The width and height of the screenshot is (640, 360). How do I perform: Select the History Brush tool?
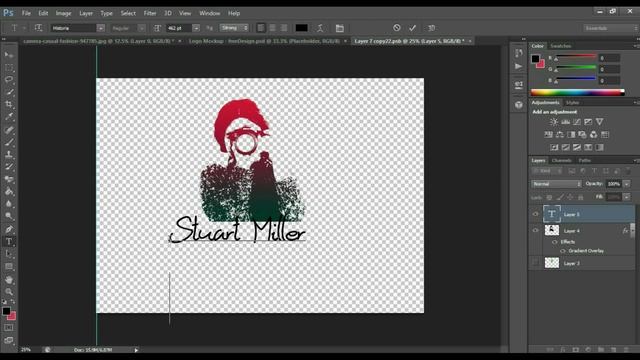9,167
